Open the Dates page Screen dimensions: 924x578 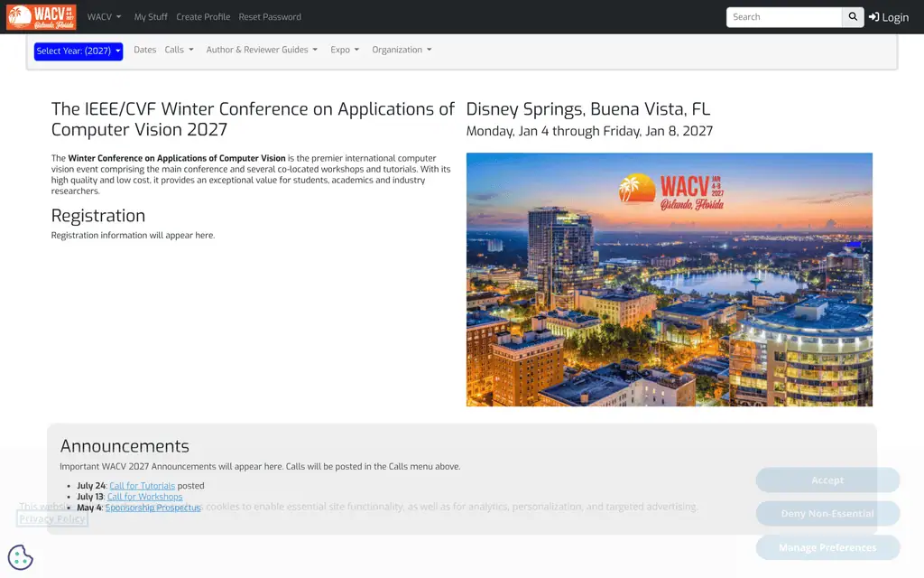click(145, 50)
